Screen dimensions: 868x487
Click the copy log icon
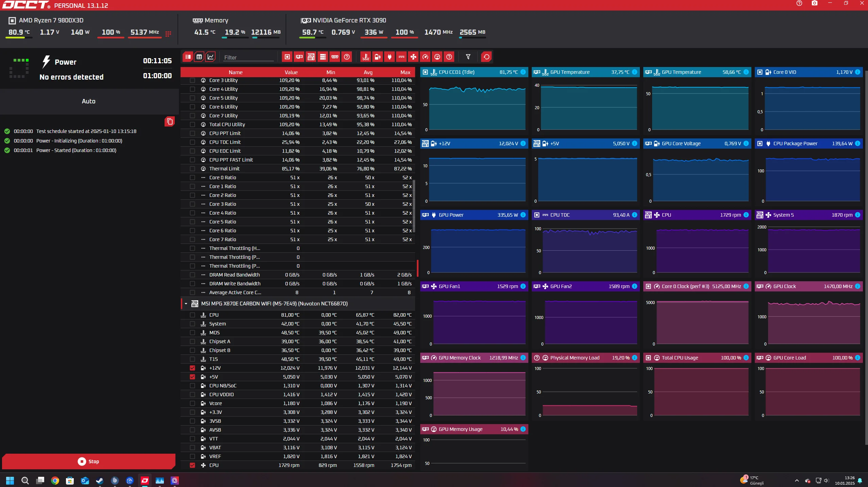click(x=170, y=121)
